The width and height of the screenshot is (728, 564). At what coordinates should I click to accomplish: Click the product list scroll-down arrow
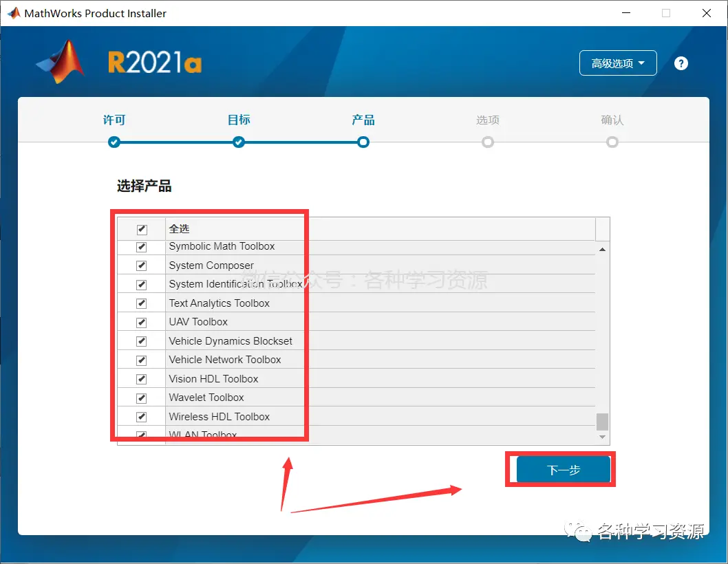point(602,437)
